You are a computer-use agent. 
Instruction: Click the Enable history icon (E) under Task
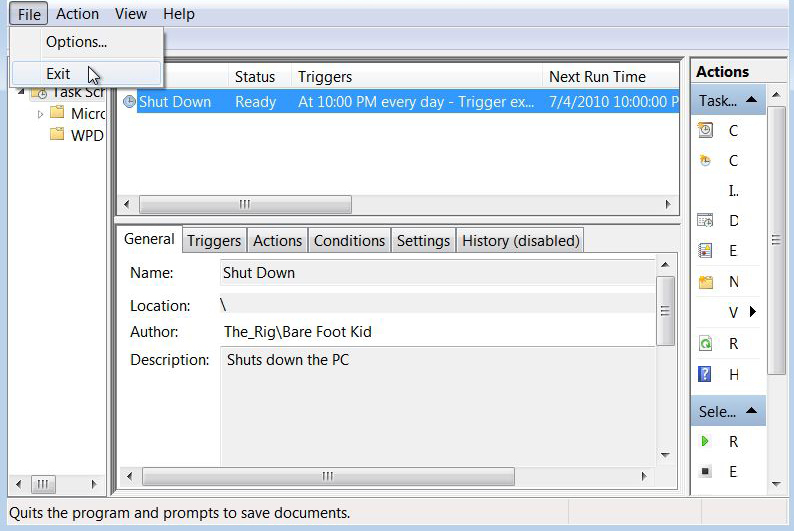coord(705,250)
